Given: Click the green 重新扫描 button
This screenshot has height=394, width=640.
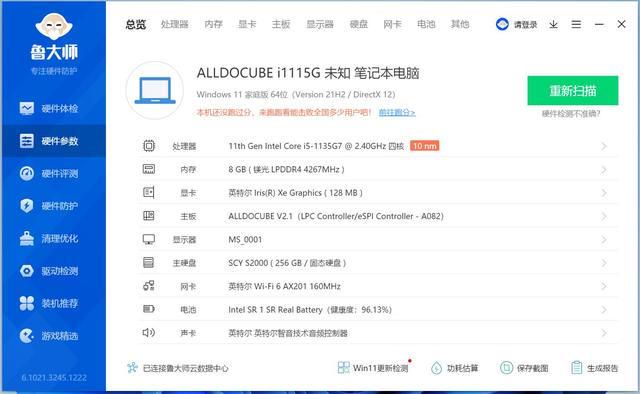Looking at the screenshot, I should pos(573,91).
